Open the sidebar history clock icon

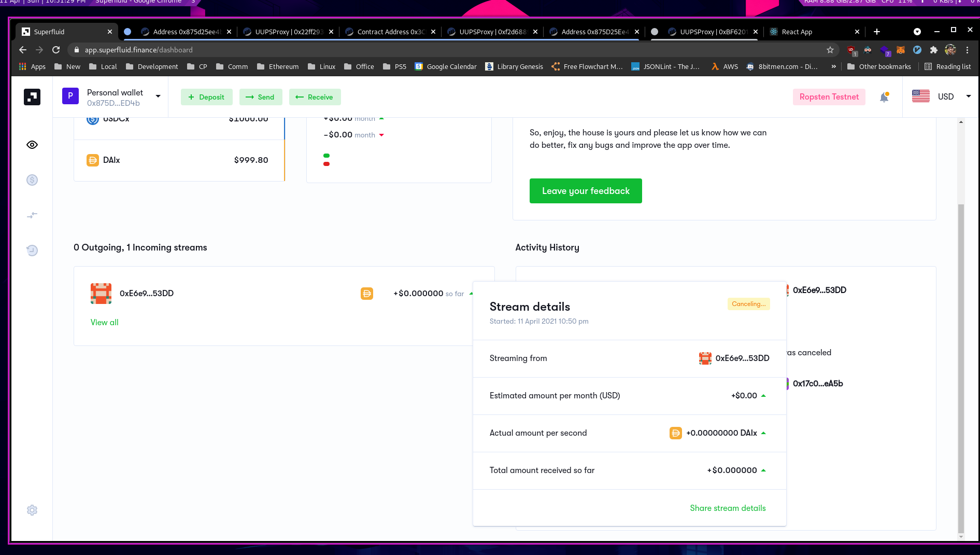tap(32, 251)
